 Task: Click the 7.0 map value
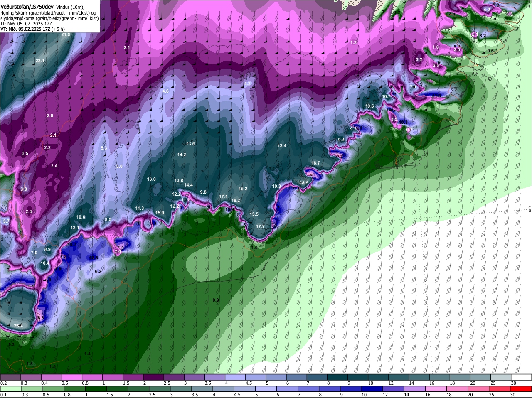coord(34,253)
